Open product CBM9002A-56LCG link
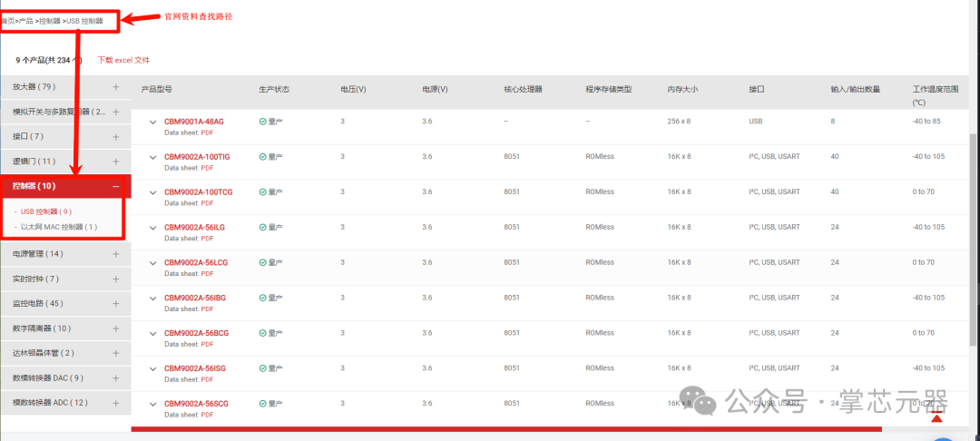This screenshot has width=980, height=441. pyautogui.click(x=196, y=262)
